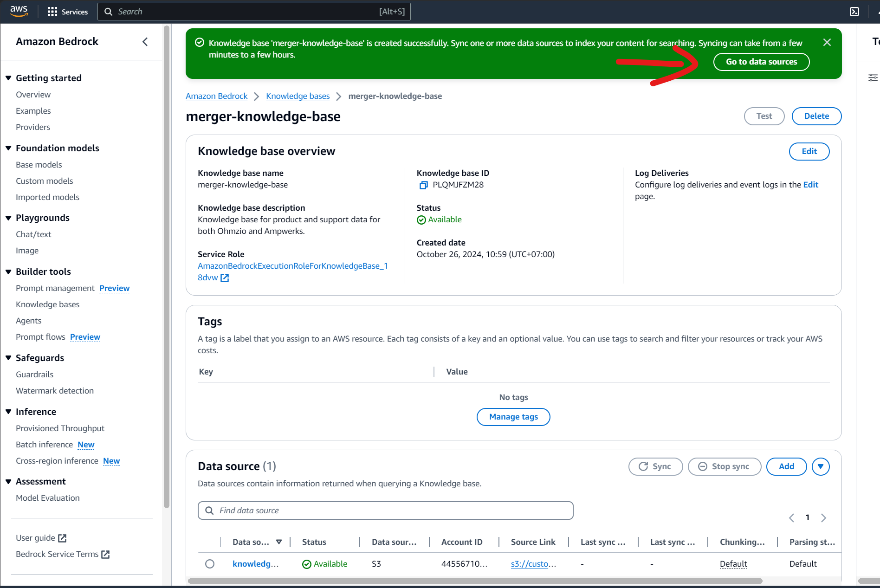Viewport: 880px width, 588px height.
Task: Open the page settings sliders icon
Action: (873, 78)
